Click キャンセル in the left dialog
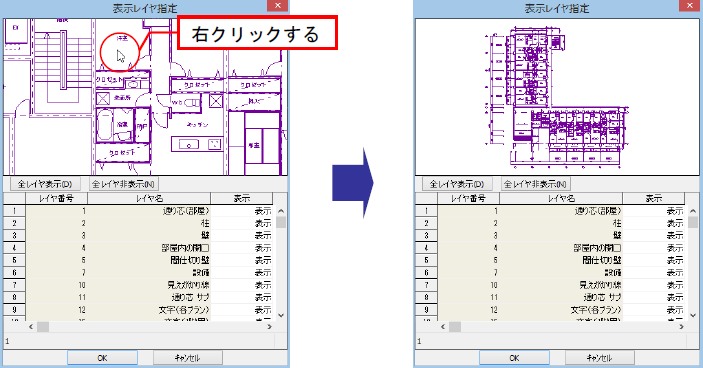 tap(187, 358)
